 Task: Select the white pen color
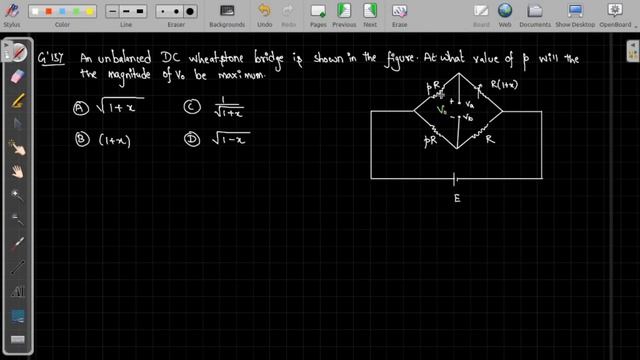click(x=35, y=11)
